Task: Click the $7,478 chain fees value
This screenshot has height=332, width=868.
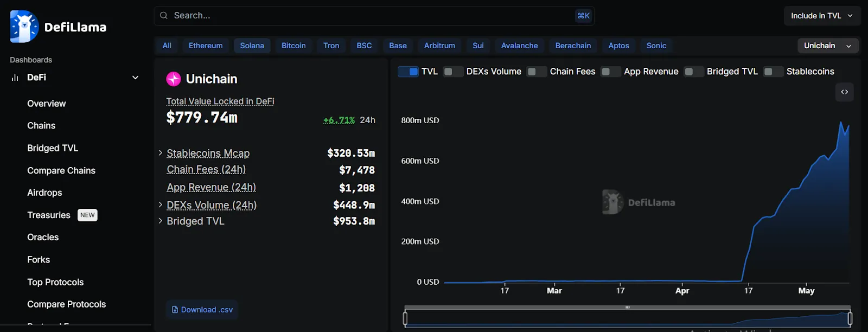Action: (357, 170)
